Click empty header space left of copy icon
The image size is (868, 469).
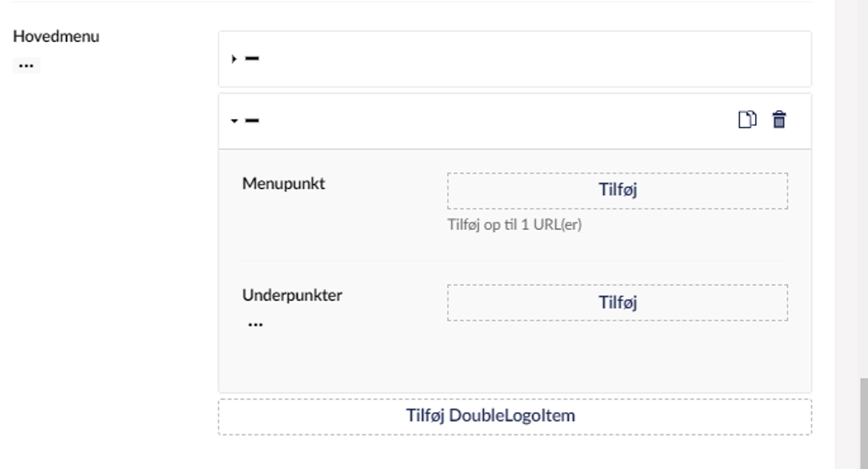489,121
